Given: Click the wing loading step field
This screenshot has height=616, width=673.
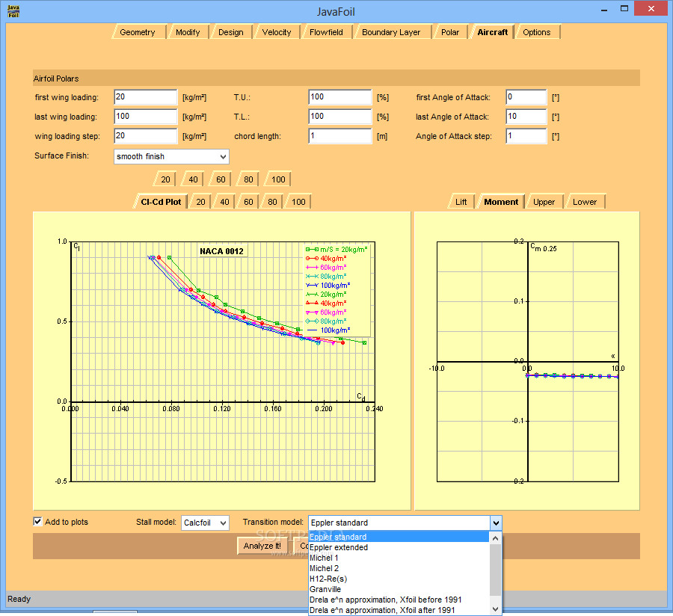Looking at the screenshot, I should click(x=146, y=136).
